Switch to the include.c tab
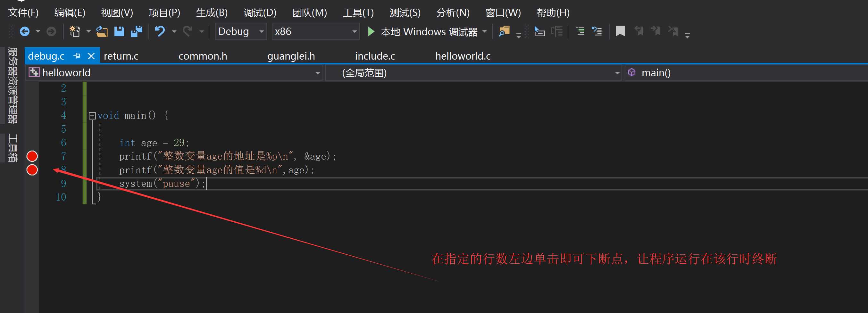The width and height of the screenshot is (868, 313). pyautogui.click(x=375, y=56)
